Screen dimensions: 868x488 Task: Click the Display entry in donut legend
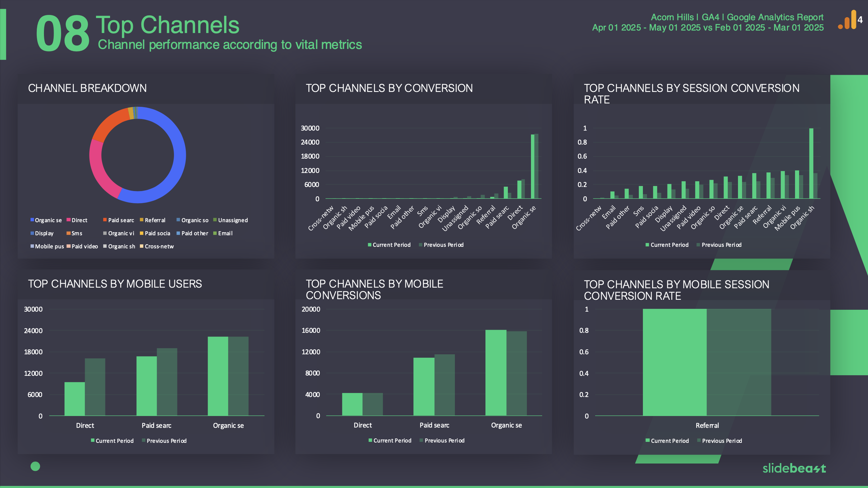[x=42, y=233]
